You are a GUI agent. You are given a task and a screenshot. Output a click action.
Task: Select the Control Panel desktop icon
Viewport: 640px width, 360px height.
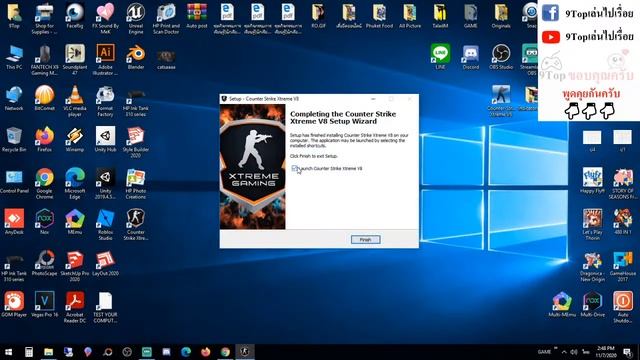[14, 181]
